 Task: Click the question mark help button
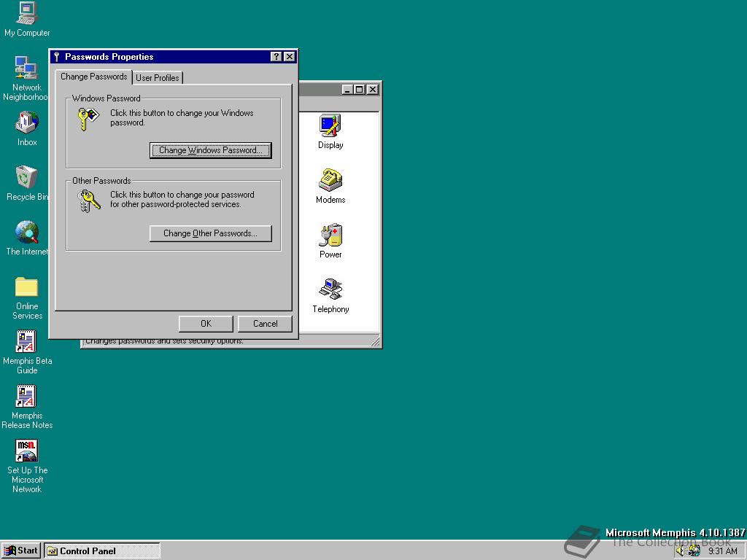[x=276, y=57]
